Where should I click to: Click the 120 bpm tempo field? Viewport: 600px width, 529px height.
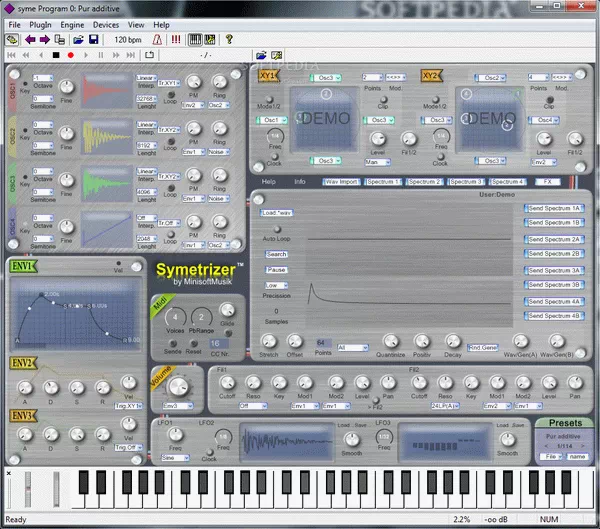click(128, 39)
